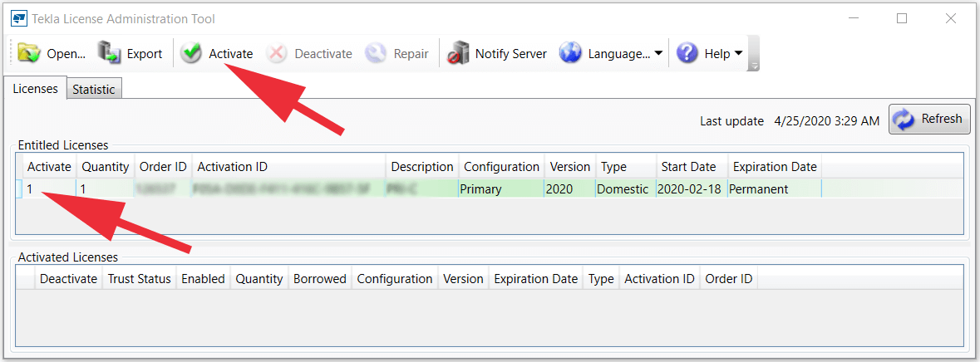This screenshot has height=362, width=980.
Task: Click the Entitled Licenses Activation ID header
Action: (288, 167)
